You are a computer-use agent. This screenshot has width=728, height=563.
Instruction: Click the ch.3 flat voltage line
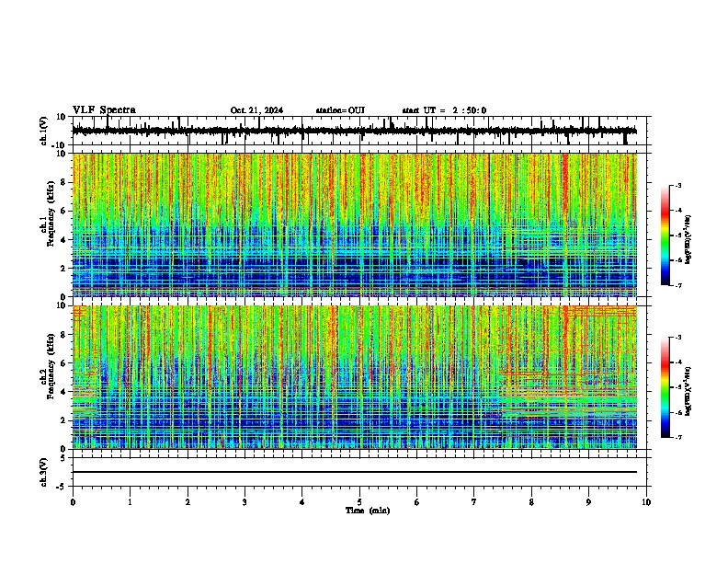click(x=355, y=472)
